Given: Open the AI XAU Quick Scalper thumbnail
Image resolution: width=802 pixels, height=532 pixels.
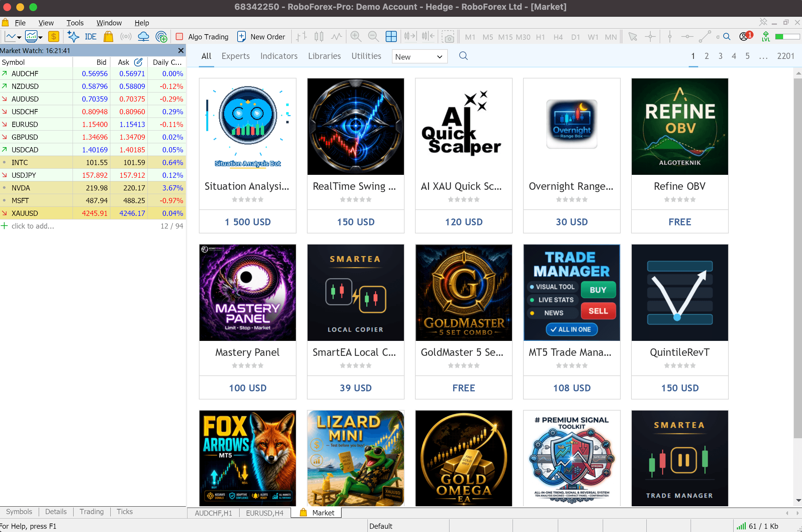Looking at the screenshot, I should click(x=464, y=127).
